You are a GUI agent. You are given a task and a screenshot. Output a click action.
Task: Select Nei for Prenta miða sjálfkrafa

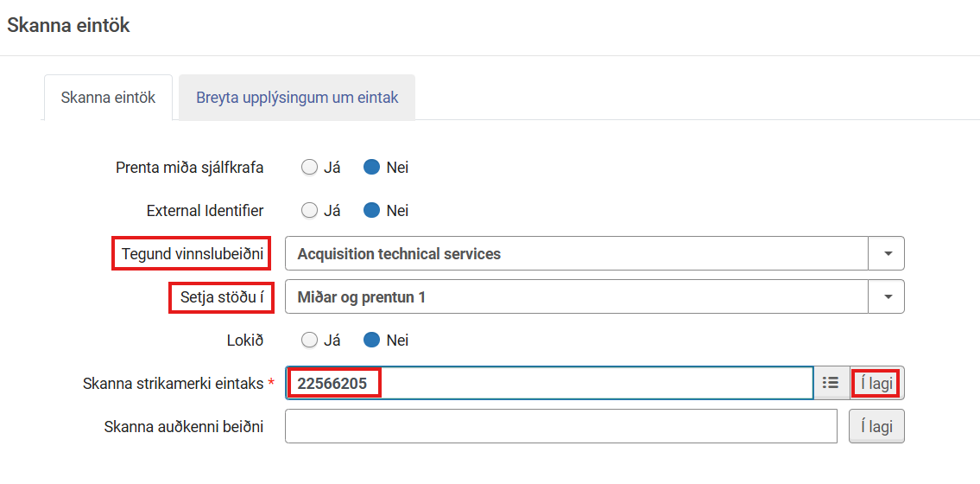tap(371, 168)
